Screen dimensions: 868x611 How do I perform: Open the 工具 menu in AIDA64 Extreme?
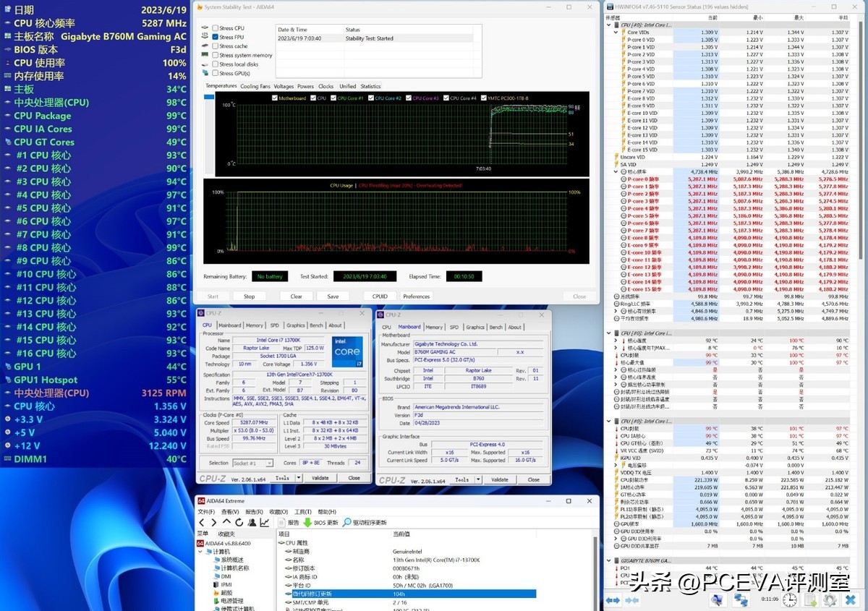(302, 513)
